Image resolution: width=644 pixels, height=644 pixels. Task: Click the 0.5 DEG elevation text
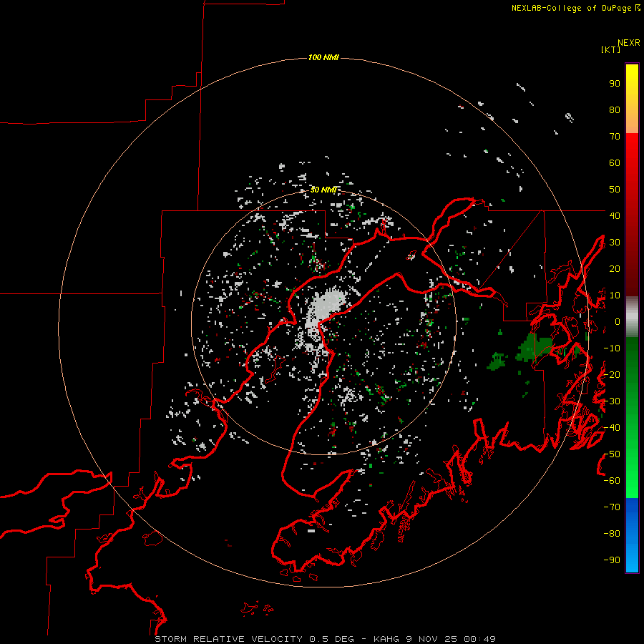(x=331, y=639)
